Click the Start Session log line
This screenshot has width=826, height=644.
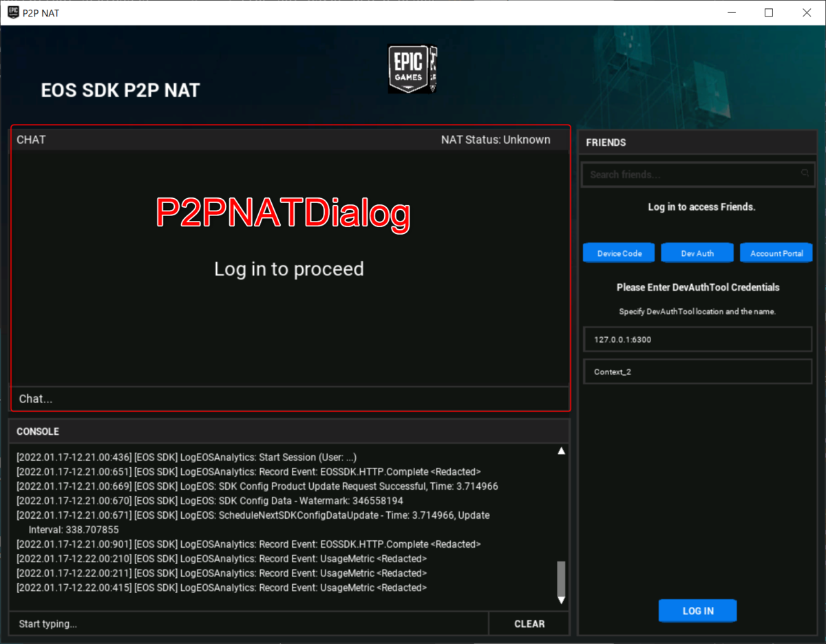187,458
